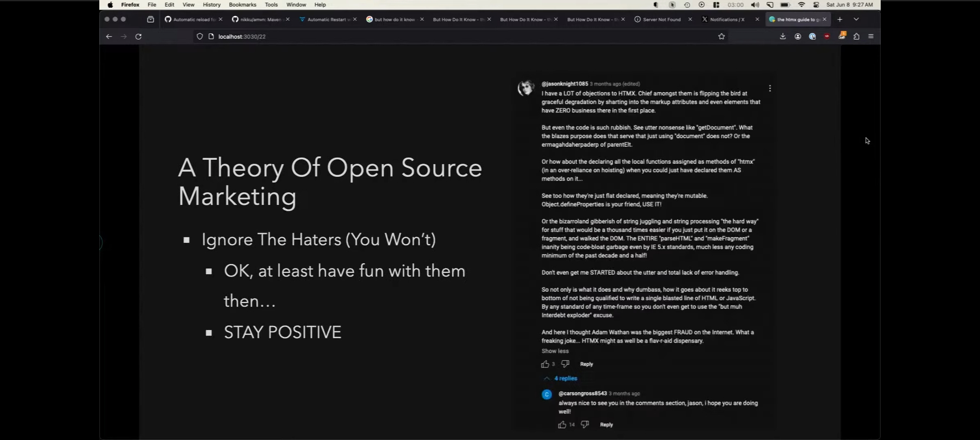Click Firefox account profile icon

(798, 37)
